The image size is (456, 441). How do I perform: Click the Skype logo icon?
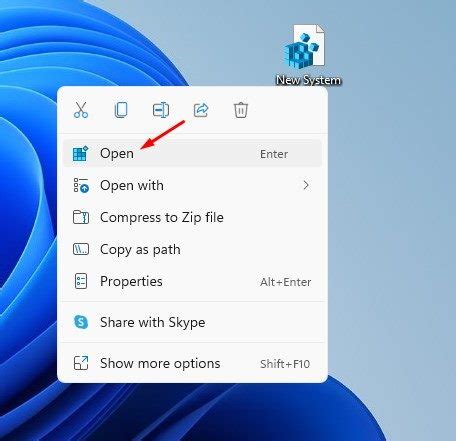(x=81, y=322)
